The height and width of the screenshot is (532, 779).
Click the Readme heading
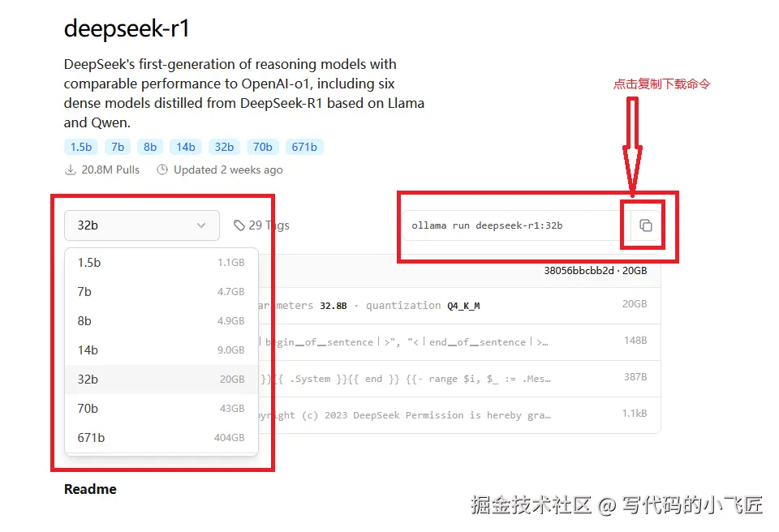pos(89,489)
